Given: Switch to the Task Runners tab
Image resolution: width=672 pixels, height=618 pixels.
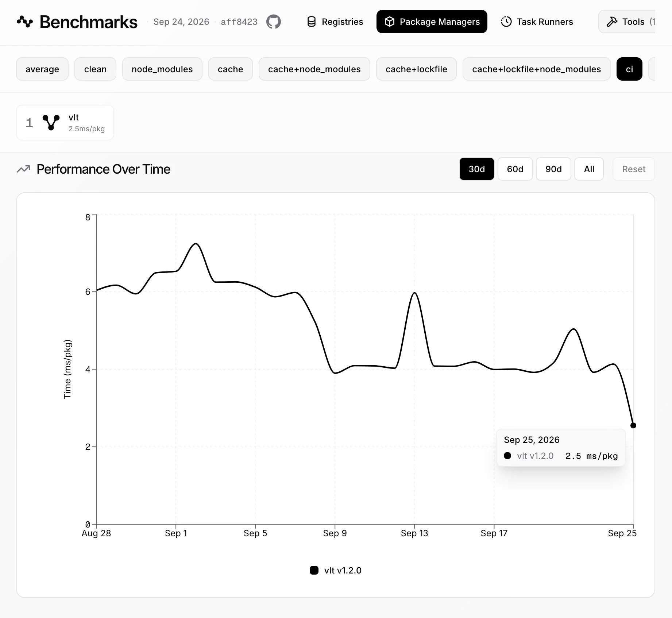Looking at the screenshot, I should tap(537, 22).
